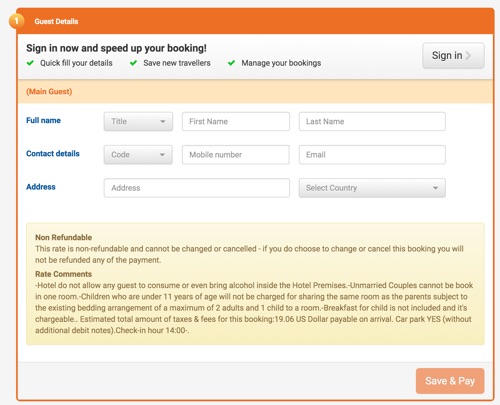
Task: Click the step 1 circle badge
Action: pyautogui.click(x=16, y=21)
